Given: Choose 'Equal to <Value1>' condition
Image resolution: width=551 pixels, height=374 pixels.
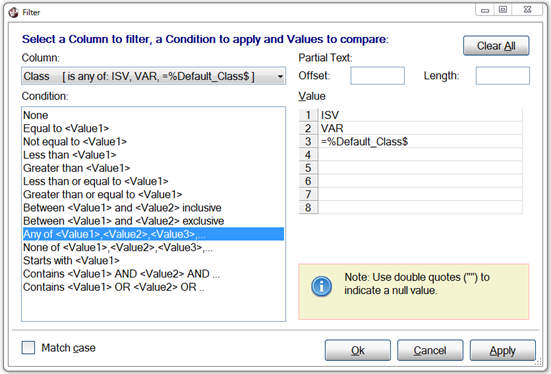Looking at the screenshot, I should point(66,129).
